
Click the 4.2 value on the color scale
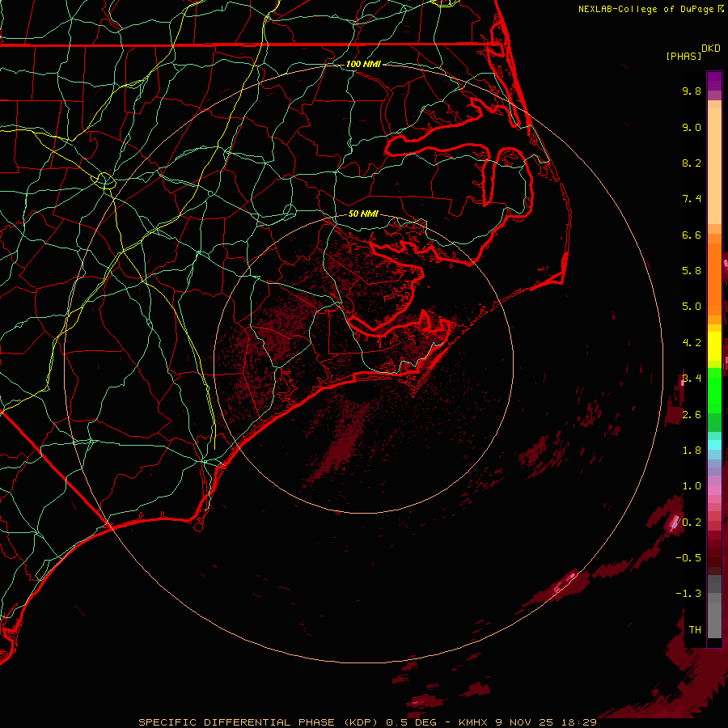click(692, 343)
